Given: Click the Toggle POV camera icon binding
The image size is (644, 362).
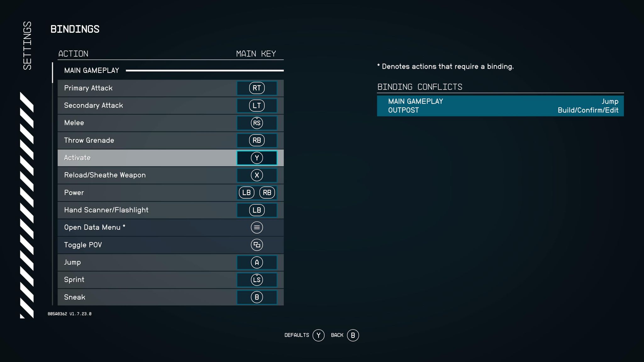Looking at the screenshot, I should tap(257, 244).
